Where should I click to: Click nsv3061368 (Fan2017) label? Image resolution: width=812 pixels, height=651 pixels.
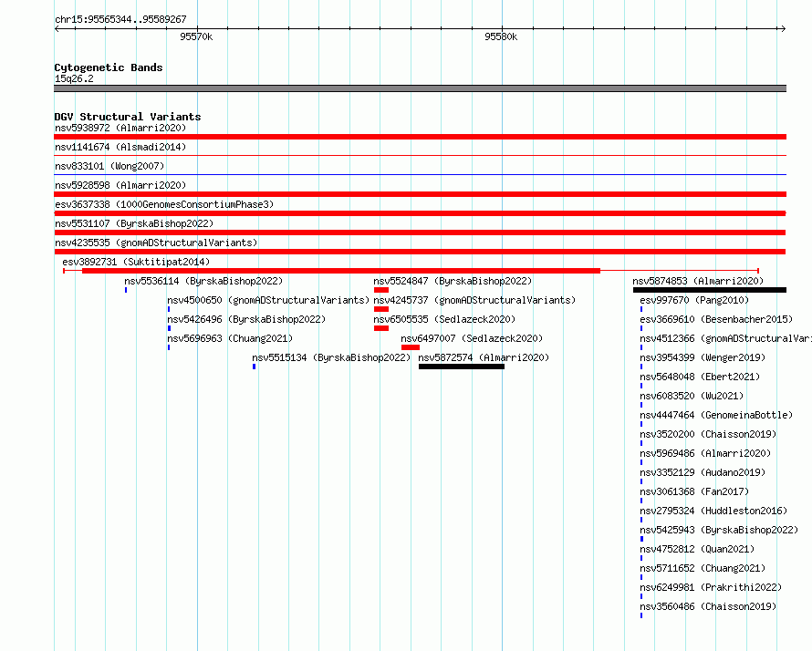694,491
